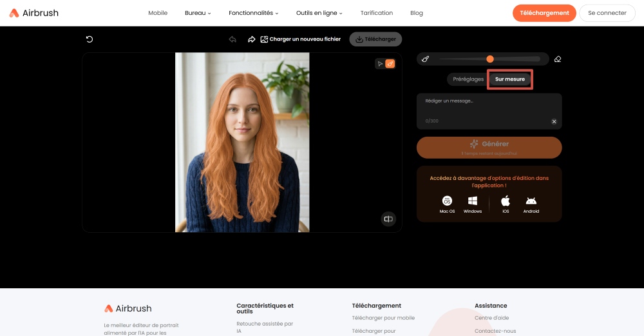Redo the action arrow

coord(251,39)
